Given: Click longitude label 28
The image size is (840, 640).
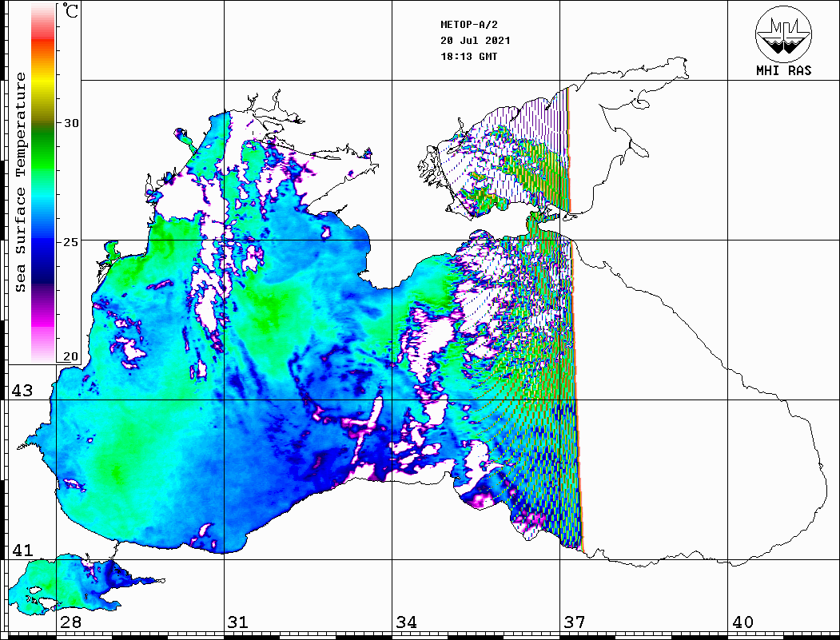Looking at the screenshot, I should click(x=70, y=622).
